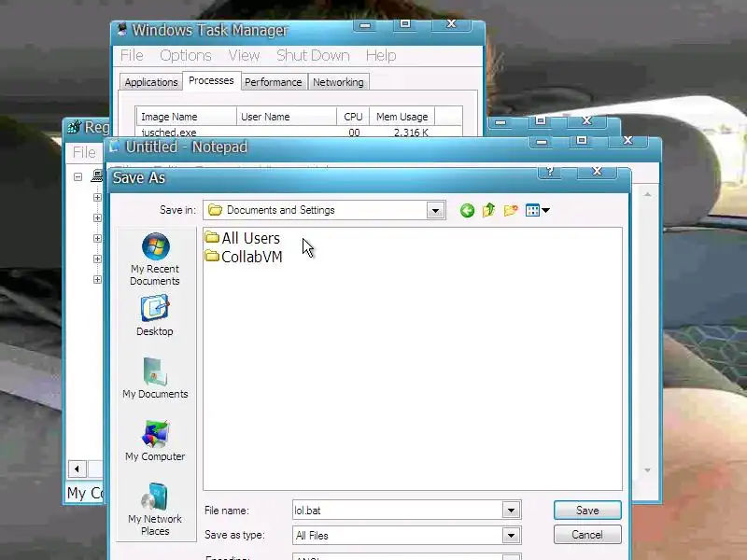Switch to the Performance tab
747x560 pixels.
coord(273,82)
